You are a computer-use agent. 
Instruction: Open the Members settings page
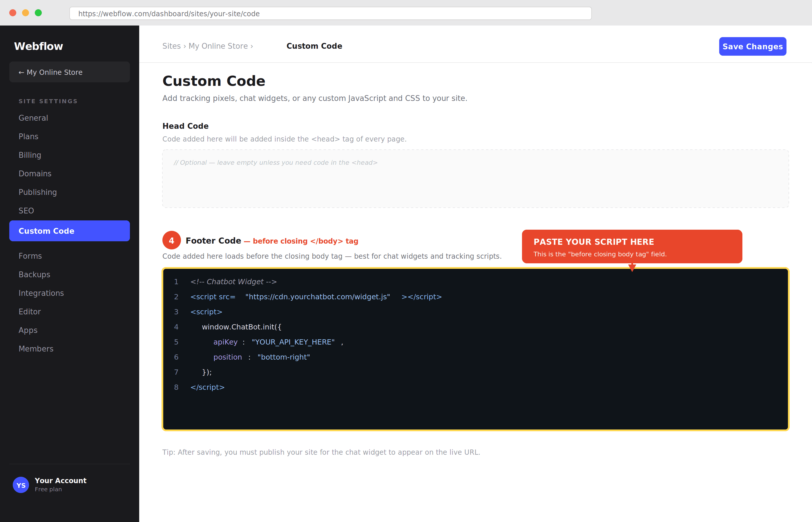36,349
